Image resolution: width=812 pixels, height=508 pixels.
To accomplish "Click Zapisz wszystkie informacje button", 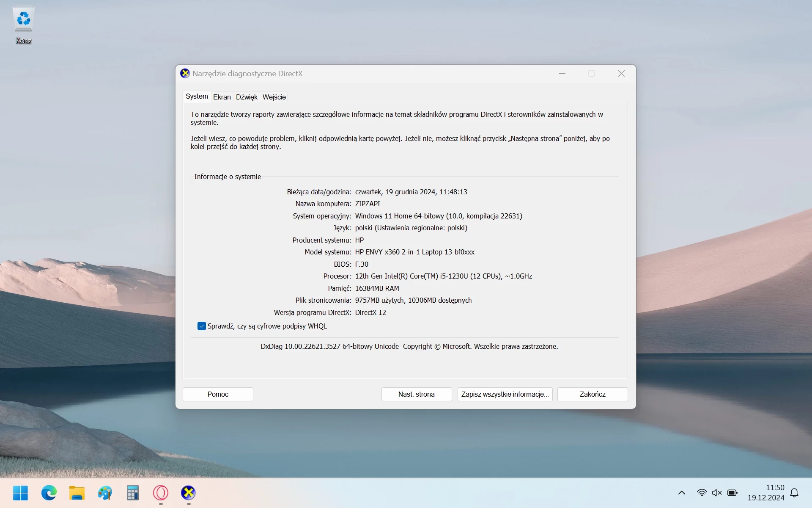I will click(505, 394).
